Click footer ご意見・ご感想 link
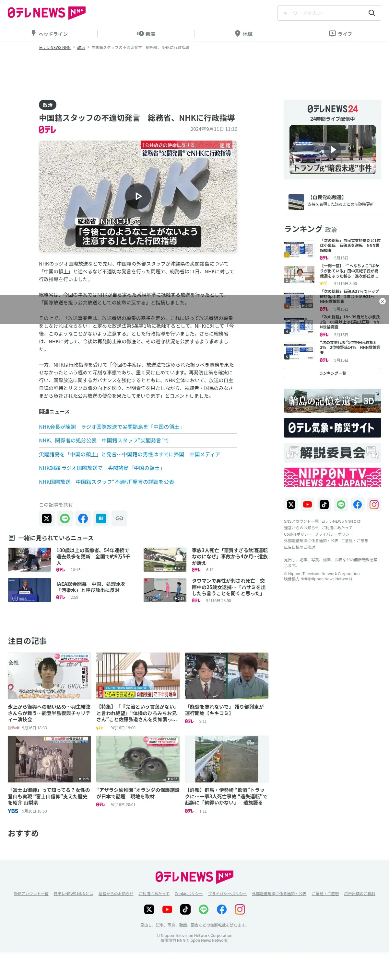 click(x=325, y=894)
